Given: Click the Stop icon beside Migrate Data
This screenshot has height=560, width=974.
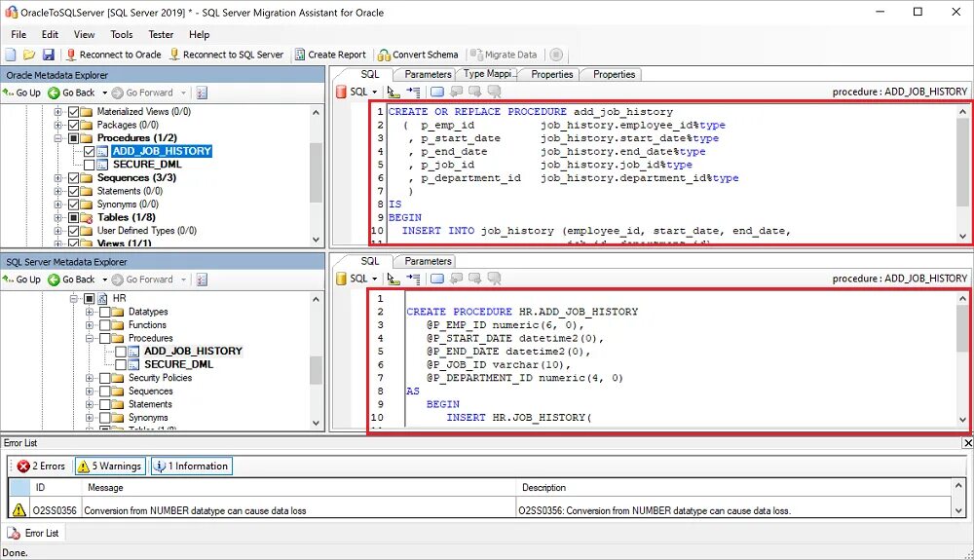Looking at the screenshot, I should tap(556, 55).
